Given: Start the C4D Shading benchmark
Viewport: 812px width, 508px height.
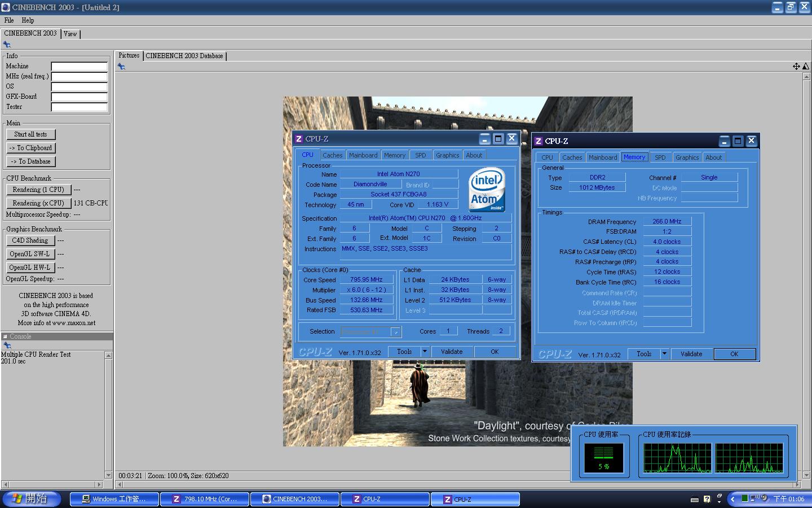Looking at the screenshot, I should (30, 240).
